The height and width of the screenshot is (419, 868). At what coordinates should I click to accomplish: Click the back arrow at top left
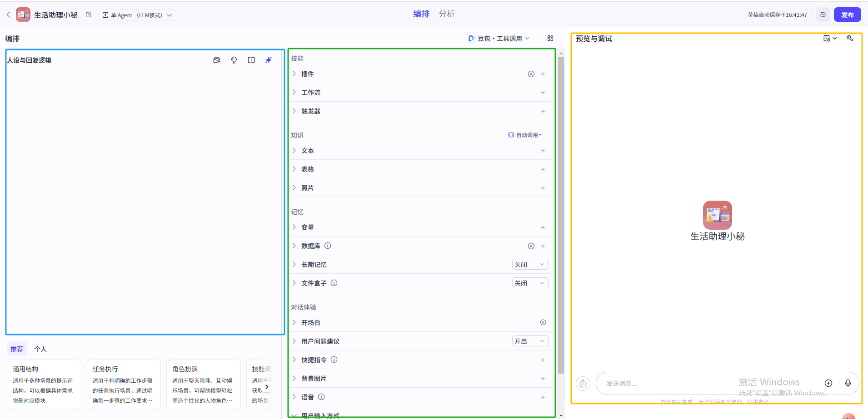(8, 15)
